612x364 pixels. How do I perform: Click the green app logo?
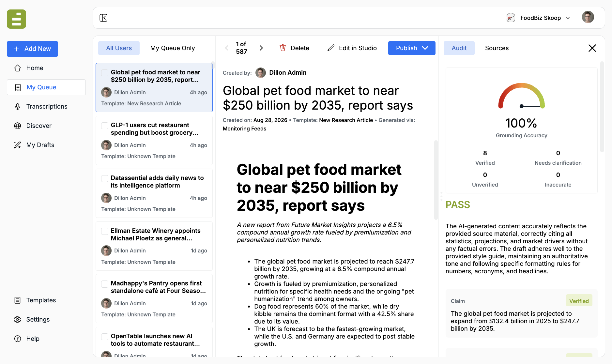[16, 19]
